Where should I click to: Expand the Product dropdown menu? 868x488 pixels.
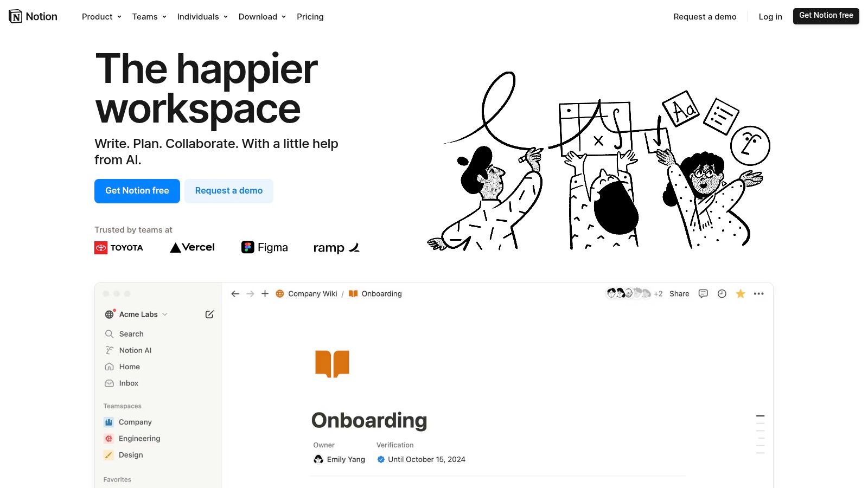pos(101,17)
